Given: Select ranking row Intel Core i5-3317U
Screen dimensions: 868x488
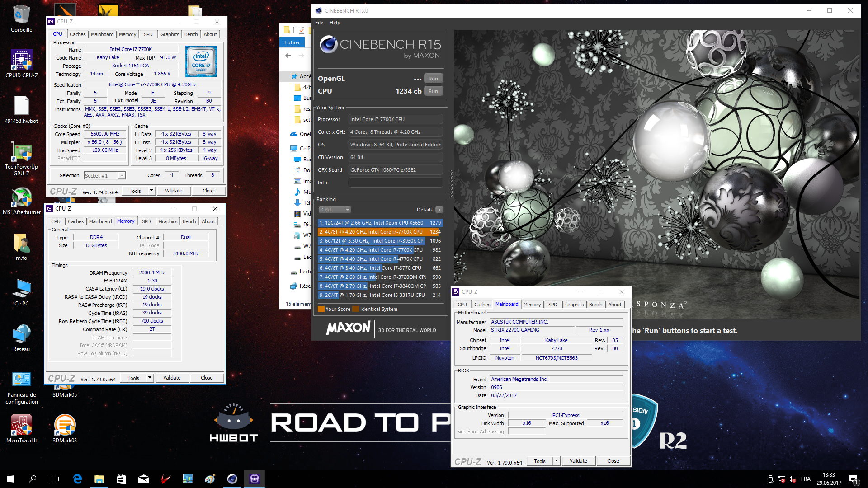Looking at the screenshot, I should 380,295.
